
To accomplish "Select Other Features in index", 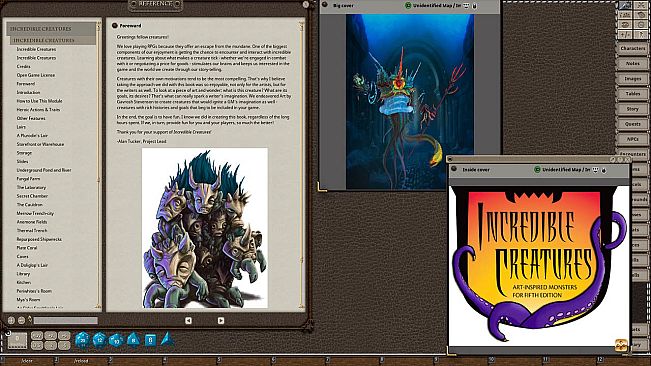I will (31, 118).
